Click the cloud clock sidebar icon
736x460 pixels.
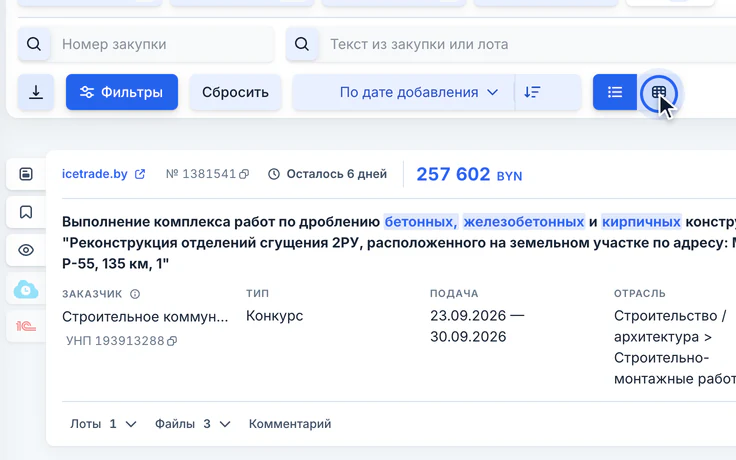(26, 289)
